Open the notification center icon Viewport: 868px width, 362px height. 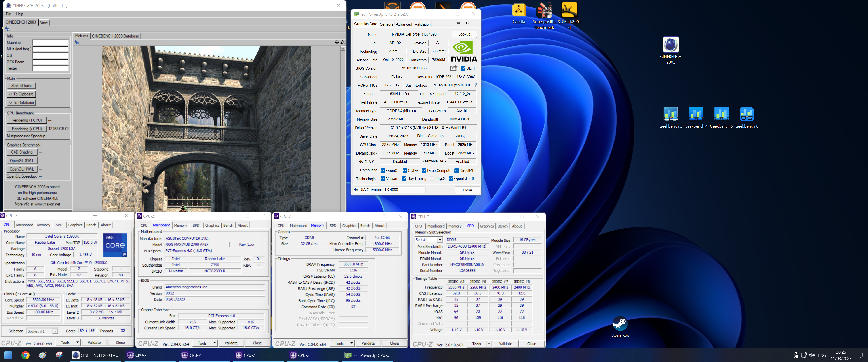[860, 355]
